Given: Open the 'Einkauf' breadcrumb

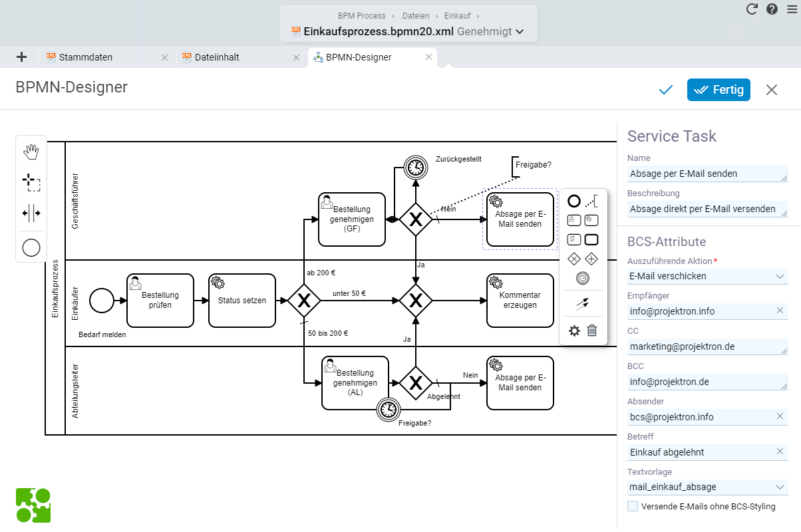Looking at the screenshot, I should pos(458,15).
